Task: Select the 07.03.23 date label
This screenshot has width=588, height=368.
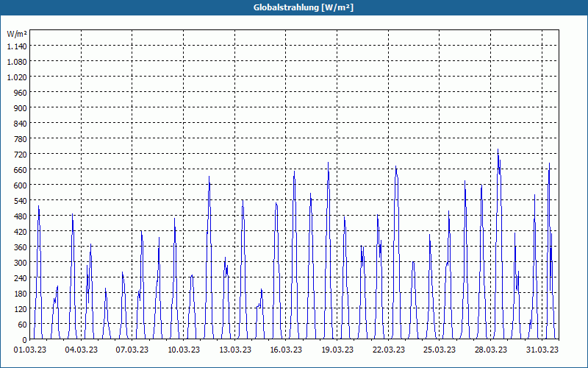Action: [132, 350]
